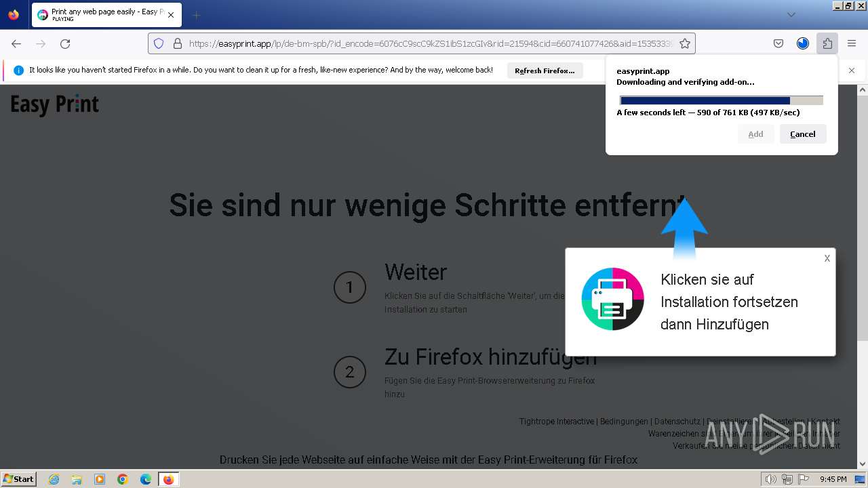Open the Datenschutz footer link

pos(677,422)
